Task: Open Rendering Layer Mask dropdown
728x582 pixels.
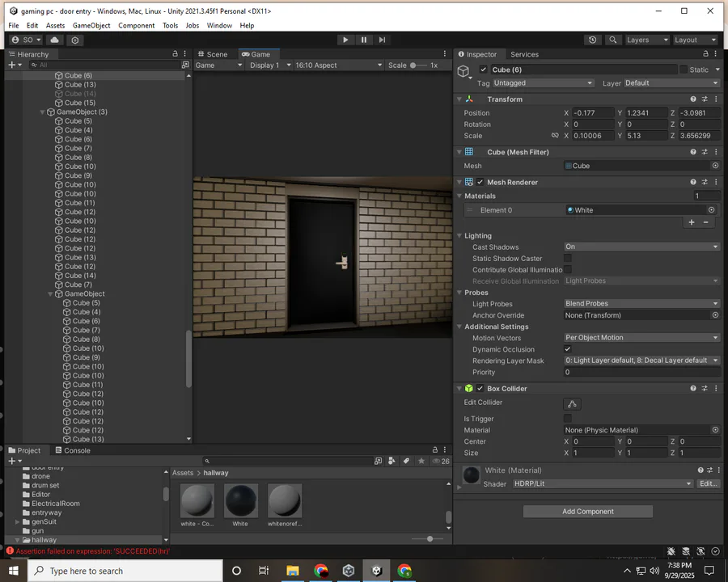Action: [641, 361]
